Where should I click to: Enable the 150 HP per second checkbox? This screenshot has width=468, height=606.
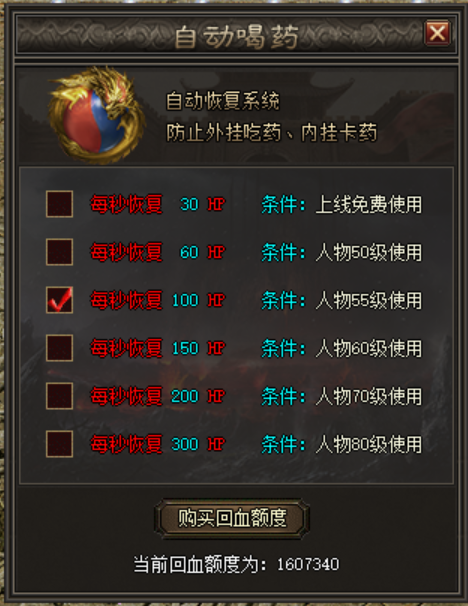[x=59, y=347]
